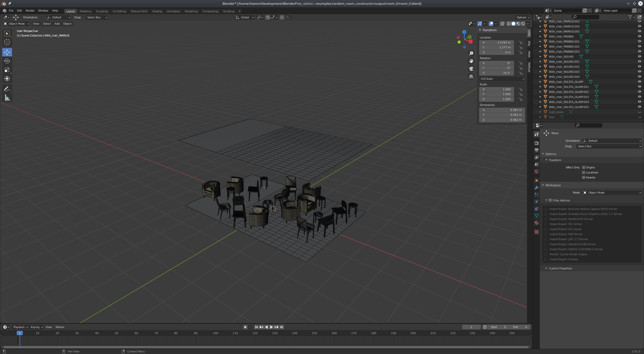Enable Import-Export: STL format add-on
The width and height of the screenshot is (644, 354).
click(x=545, y=224)
